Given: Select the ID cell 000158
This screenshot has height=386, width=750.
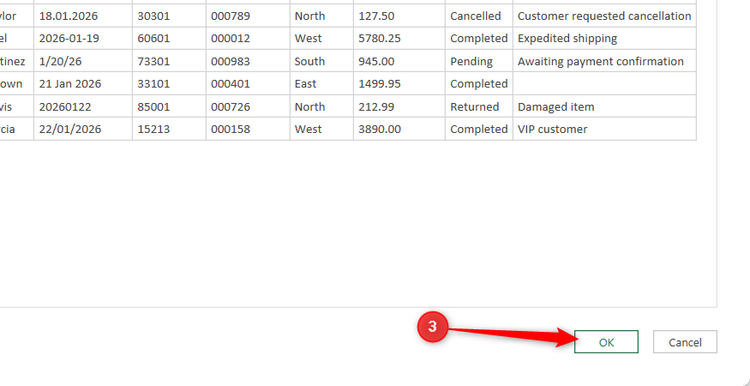Looking at the screenshot, I should coord(248,129).
